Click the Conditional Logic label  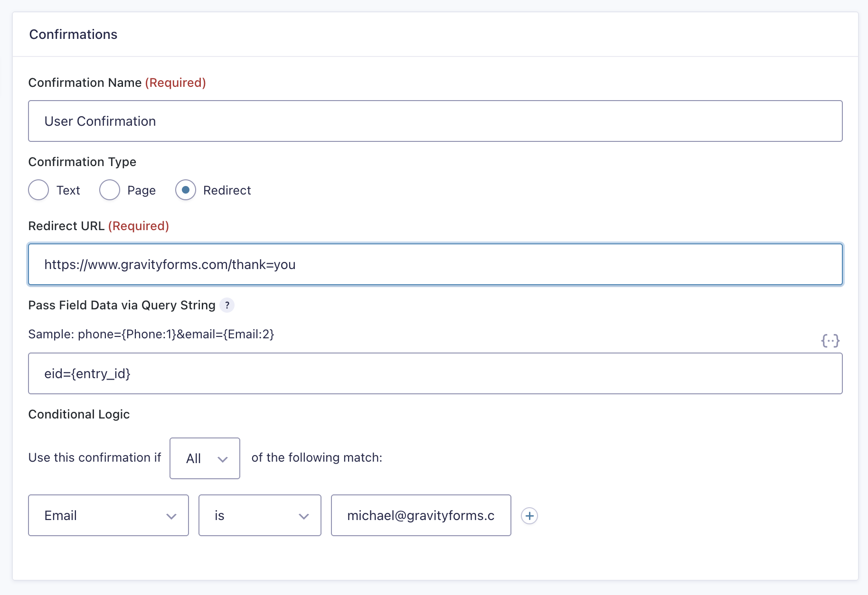pyautogui.click(x=79, y=414)
